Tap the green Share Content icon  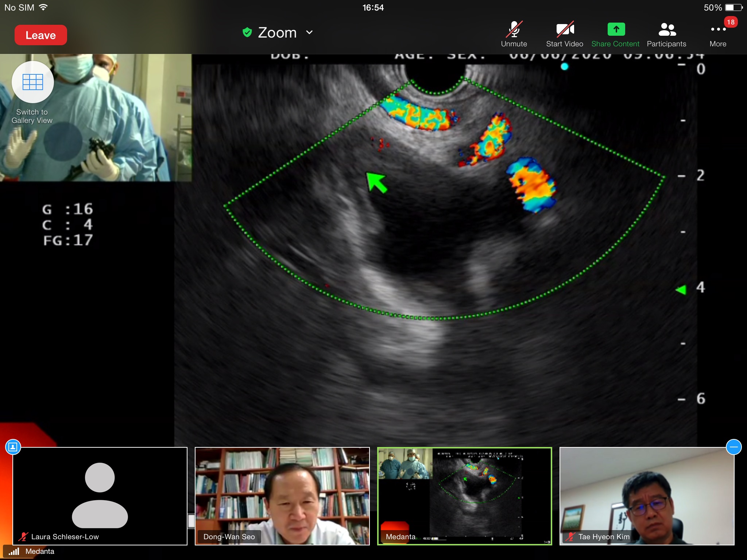coord(616,30)
